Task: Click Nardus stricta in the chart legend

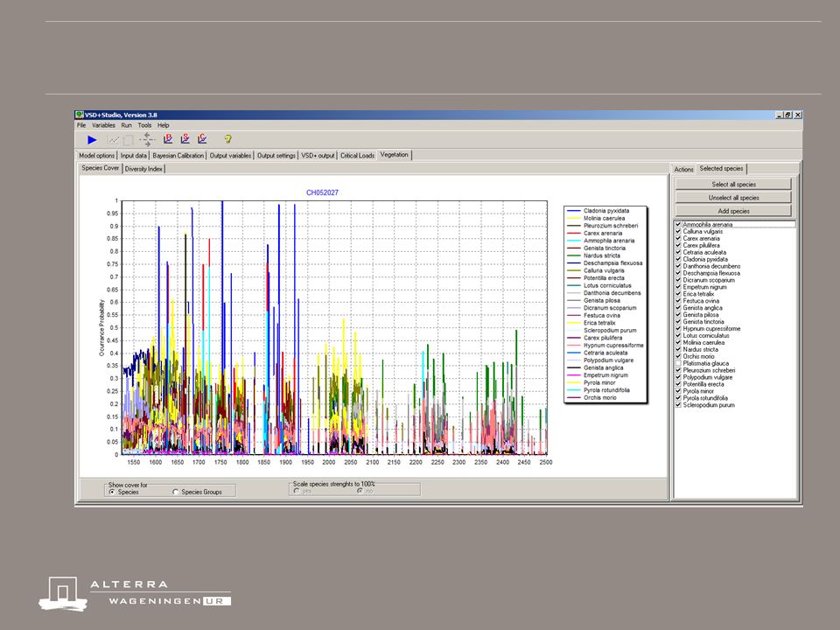Action: [x=602, y=255]
